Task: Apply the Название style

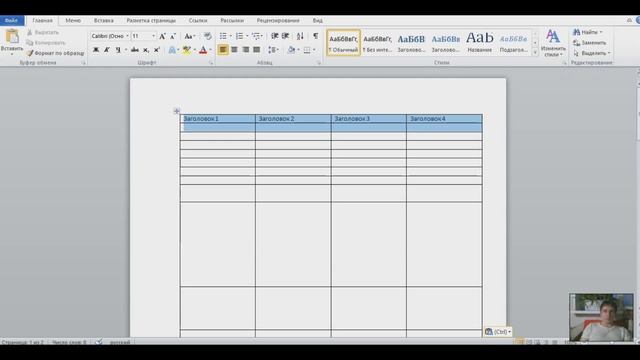Action: (x=480, y=42)
